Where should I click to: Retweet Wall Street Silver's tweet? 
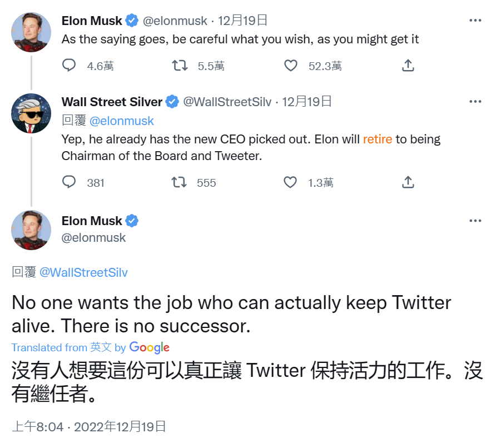point(180,182)
